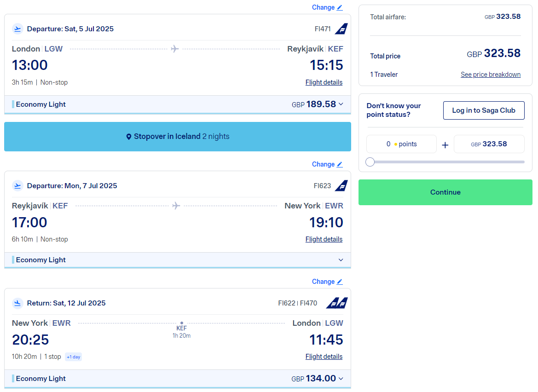Viewport: 538px width, 392px height.
Task: Open Flight details for the return flight
Action: pos(324,357)
